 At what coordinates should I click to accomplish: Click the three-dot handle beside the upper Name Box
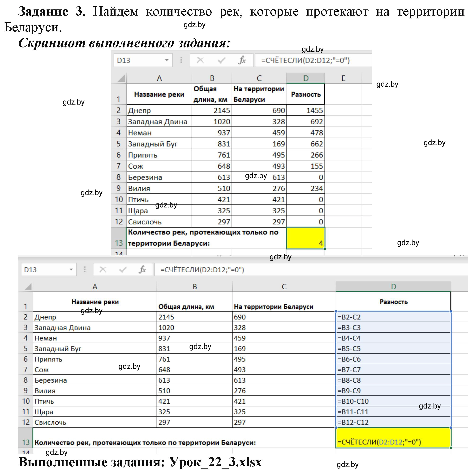click(x=181, y=60)
